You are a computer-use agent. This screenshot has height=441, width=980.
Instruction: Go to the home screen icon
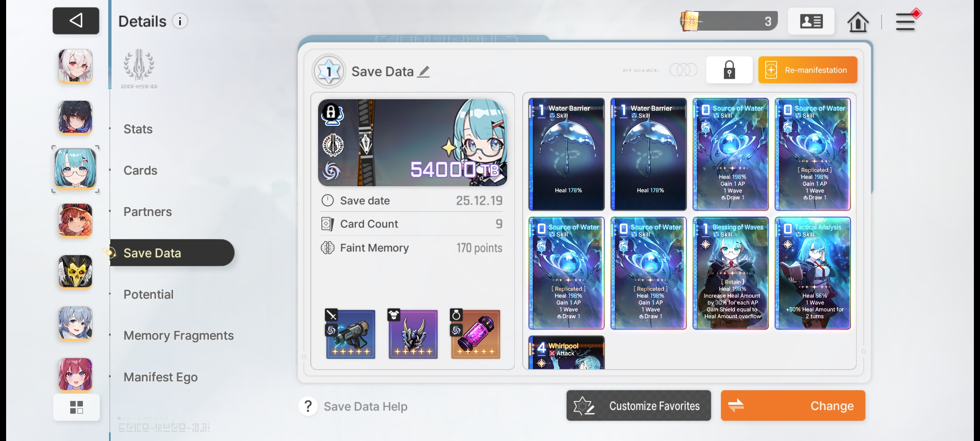click(858, 21)
